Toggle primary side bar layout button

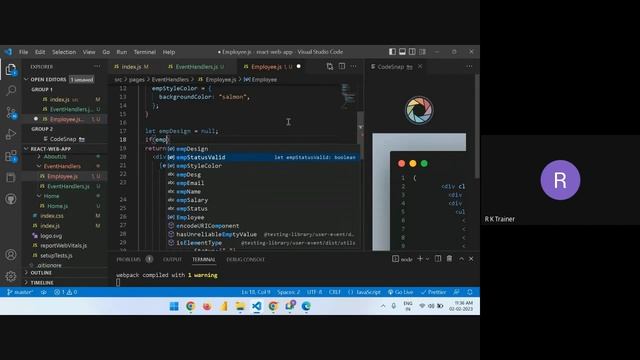click(392, 52)
